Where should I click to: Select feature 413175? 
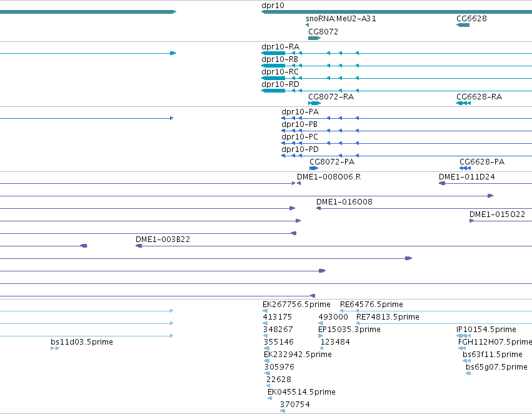pos(277,317)
